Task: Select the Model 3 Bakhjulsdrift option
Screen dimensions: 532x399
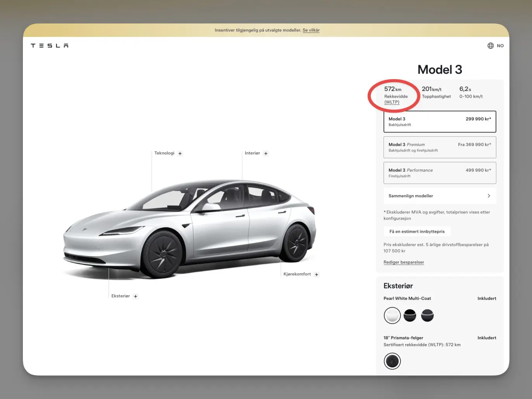Action: tap(440, 122)
